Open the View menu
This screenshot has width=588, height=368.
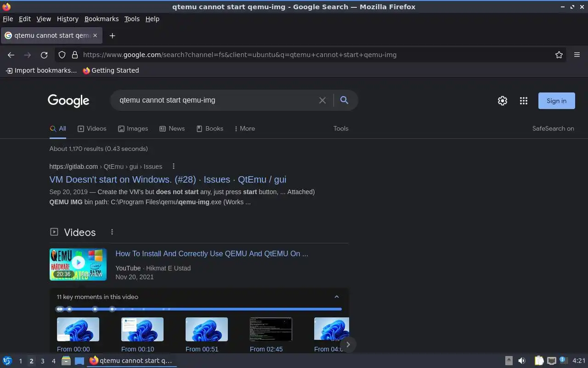(44, 19)
